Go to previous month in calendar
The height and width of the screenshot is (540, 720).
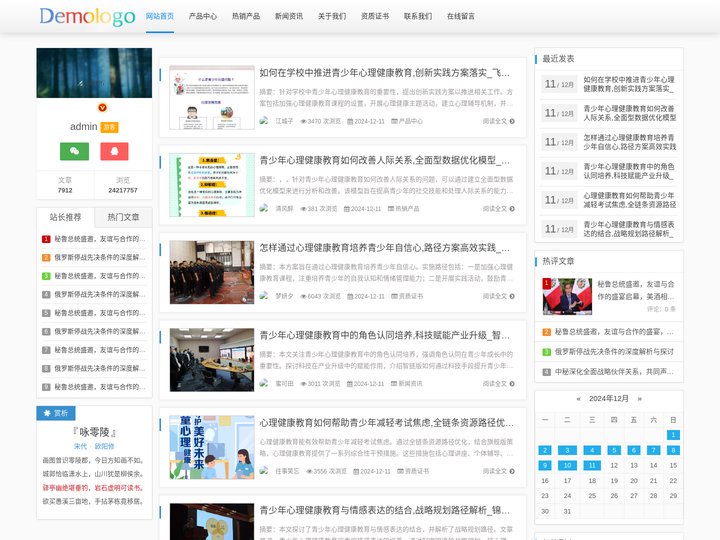(579, 399)
